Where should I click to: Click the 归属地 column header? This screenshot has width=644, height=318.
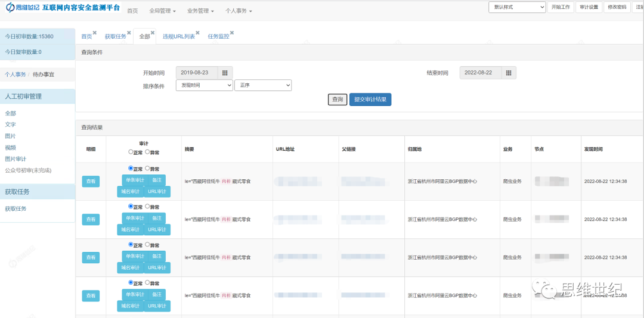coord(414,149)
